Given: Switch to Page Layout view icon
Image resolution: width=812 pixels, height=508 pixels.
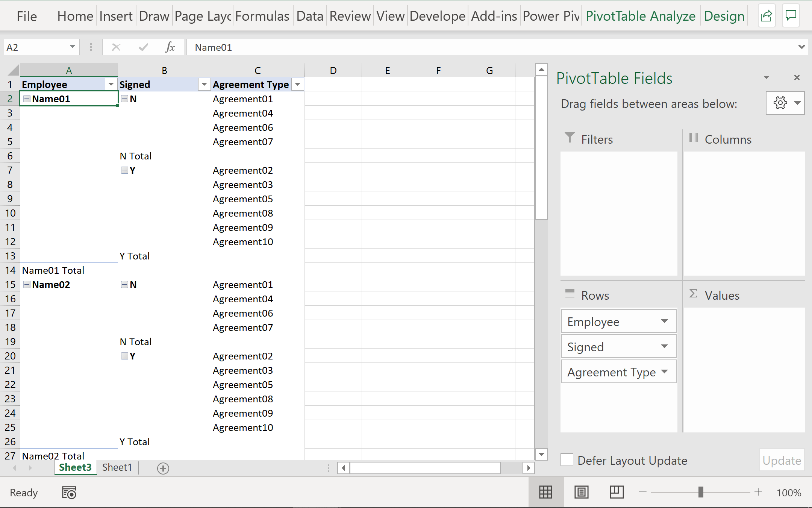Looking at the screenshot, I should click(581, 492).
